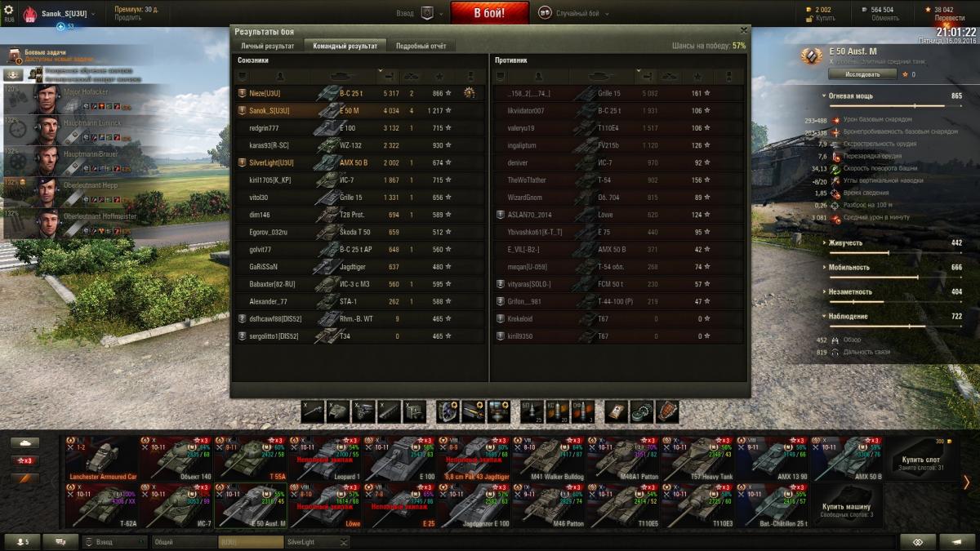The height and width of the screenshot is (551, 980).
Task: Sort allies by medals column icon
Action: click(470, 76)
